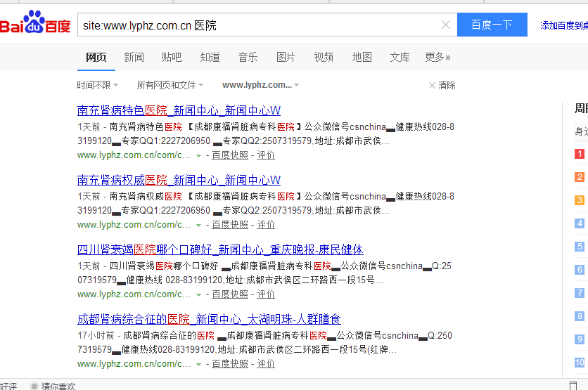Open the 添加百度到桌面 link
This screenshot has width=588, height=390.
(563, 25)
